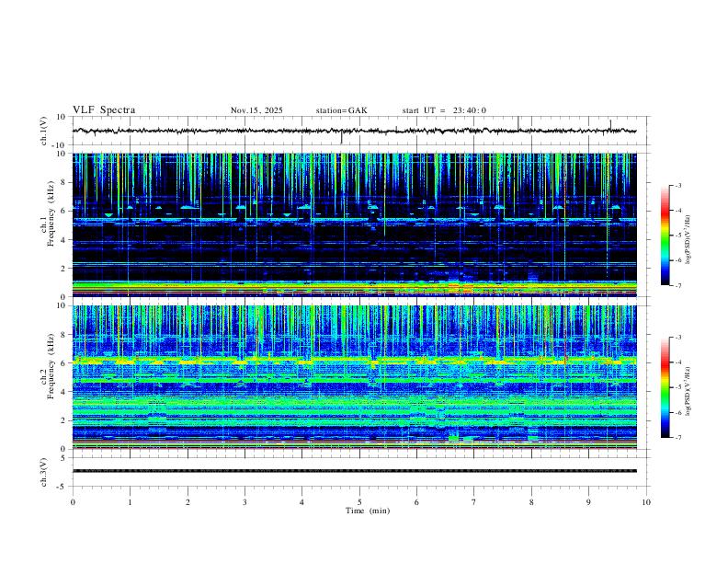Click the date 'Nov.15, 2025'
Image resolution: width=728 pixels, height=563 pixels.
click(x=256, y=110)
